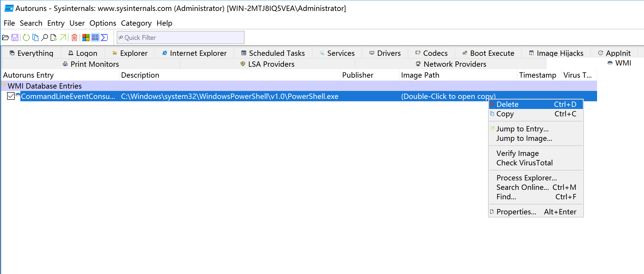
Task: Open the Category menu
Action: tap(136, 23)
